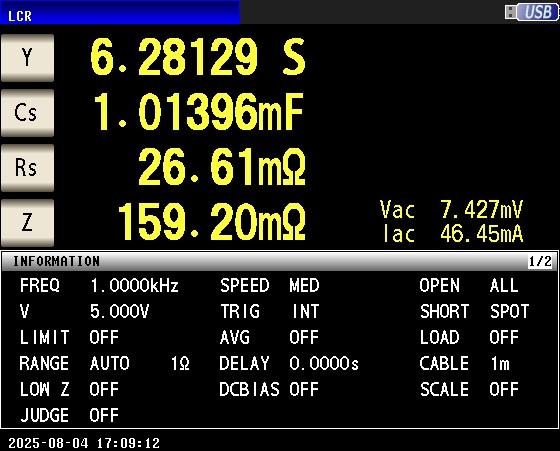Image resolution: width=560 pixels, height=451 pixels.
Task: Click the LCR mode title tab
Action: (120, 12)
